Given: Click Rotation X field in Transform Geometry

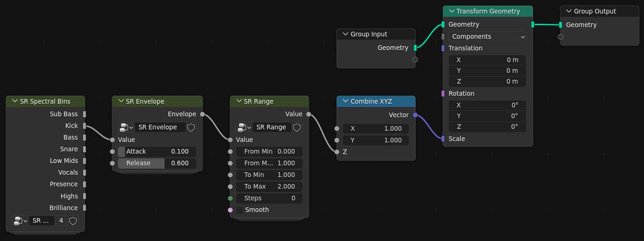Looking at the screenshot, I should click(487, 105).
